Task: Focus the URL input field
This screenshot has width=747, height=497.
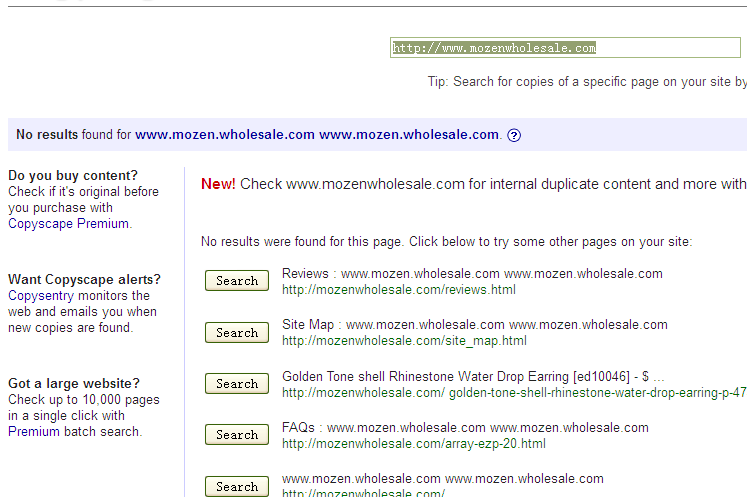Action: pos(565,48)
